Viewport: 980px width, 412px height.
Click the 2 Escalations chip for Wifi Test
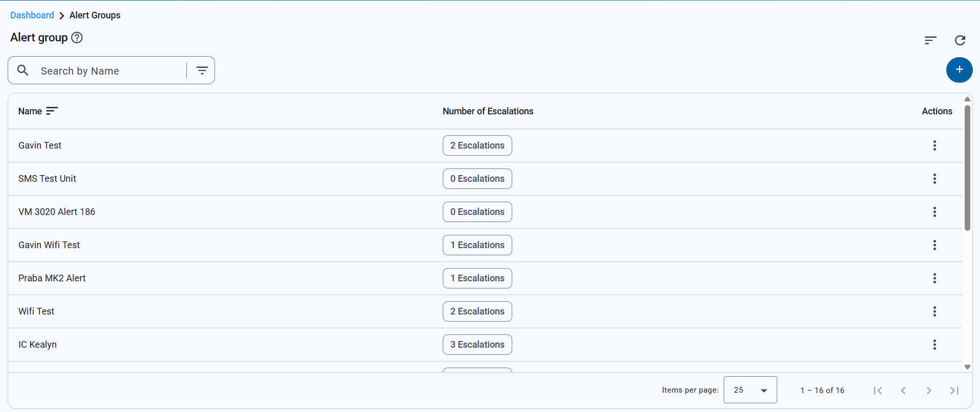[x=477, y=311]
